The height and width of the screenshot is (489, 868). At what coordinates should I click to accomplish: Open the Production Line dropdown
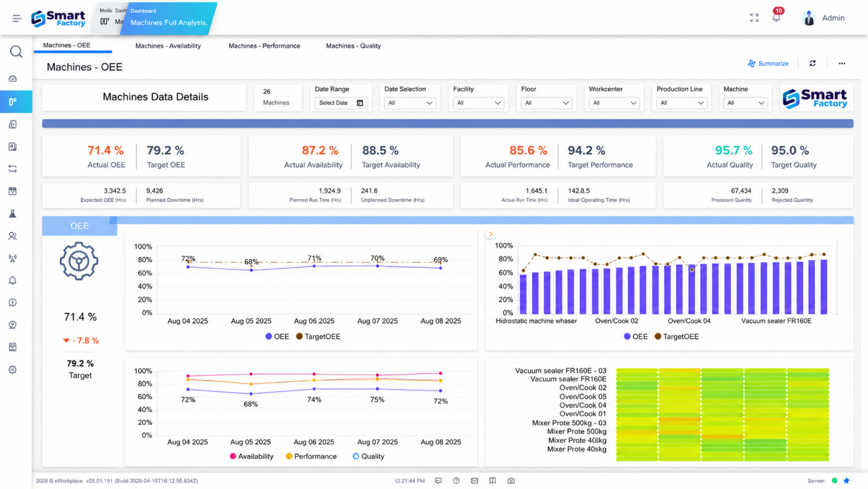coord(682,103)
